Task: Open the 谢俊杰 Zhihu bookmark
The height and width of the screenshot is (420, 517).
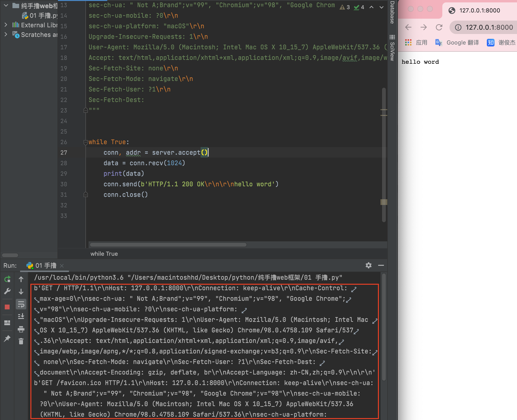Action: (501, 43)
